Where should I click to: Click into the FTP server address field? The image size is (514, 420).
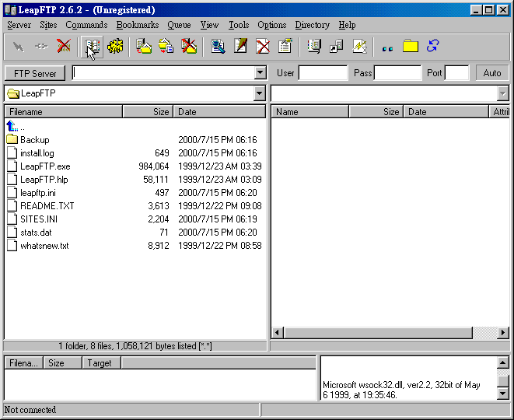(163, 73)
